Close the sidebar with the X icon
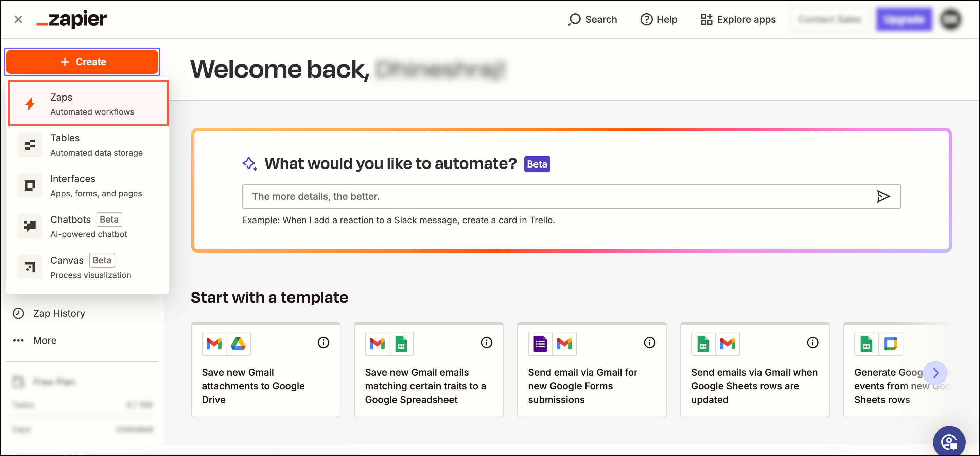This screenshot has width=980, height=456. [x=18, y=19]
